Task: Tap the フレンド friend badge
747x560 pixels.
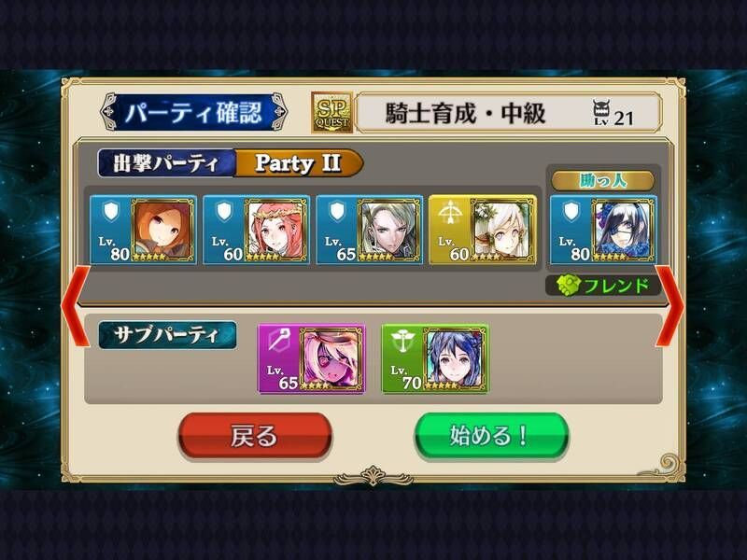Action: coord(603,286)
